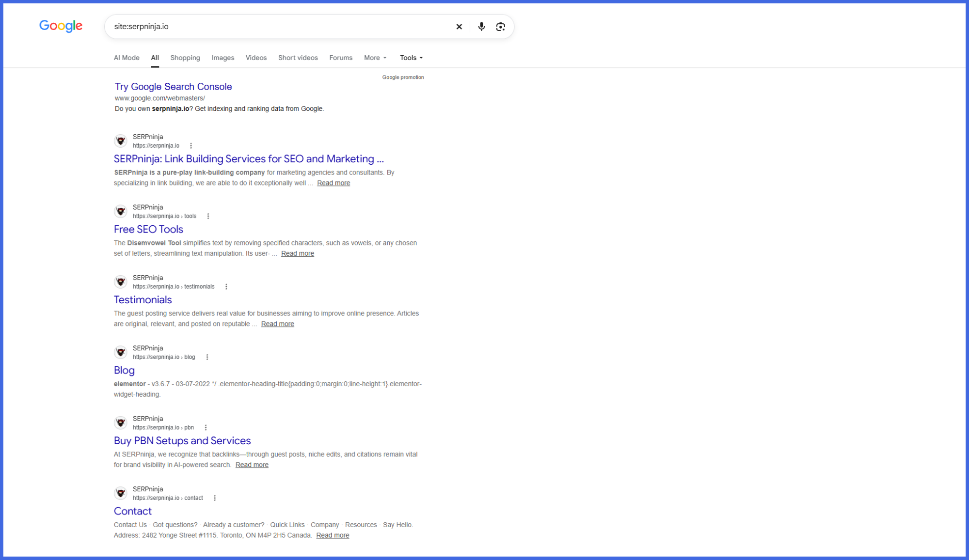Click the Google promotion label
Image resolution: width=969 pixels, height=560 pixels.
point(403,78)
